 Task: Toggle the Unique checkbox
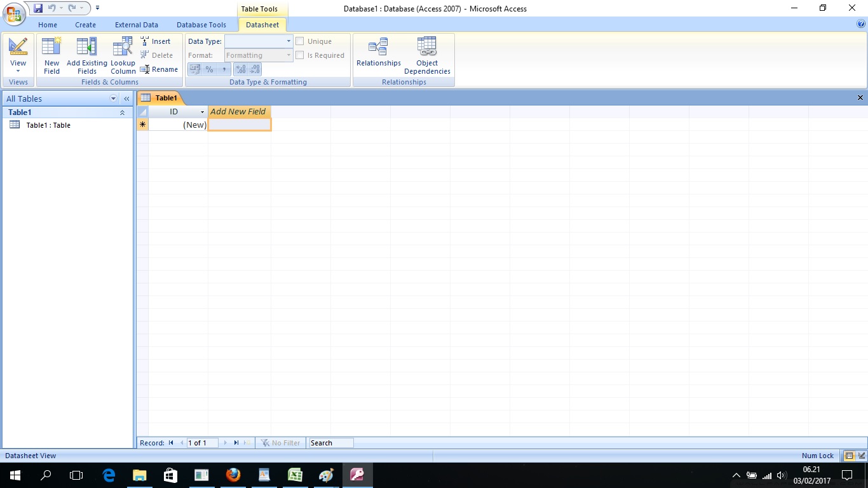pyautogui.click(x=300, y=41)
